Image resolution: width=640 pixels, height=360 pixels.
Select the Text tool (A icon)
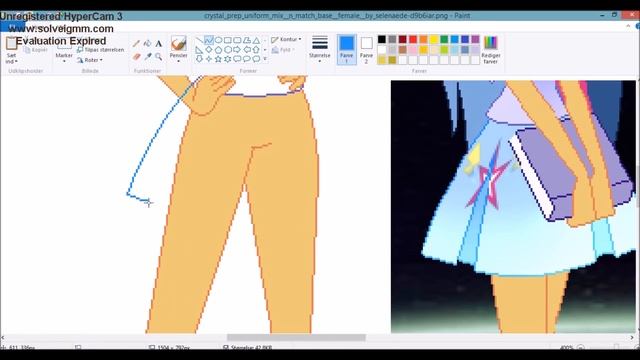point(159,43)
